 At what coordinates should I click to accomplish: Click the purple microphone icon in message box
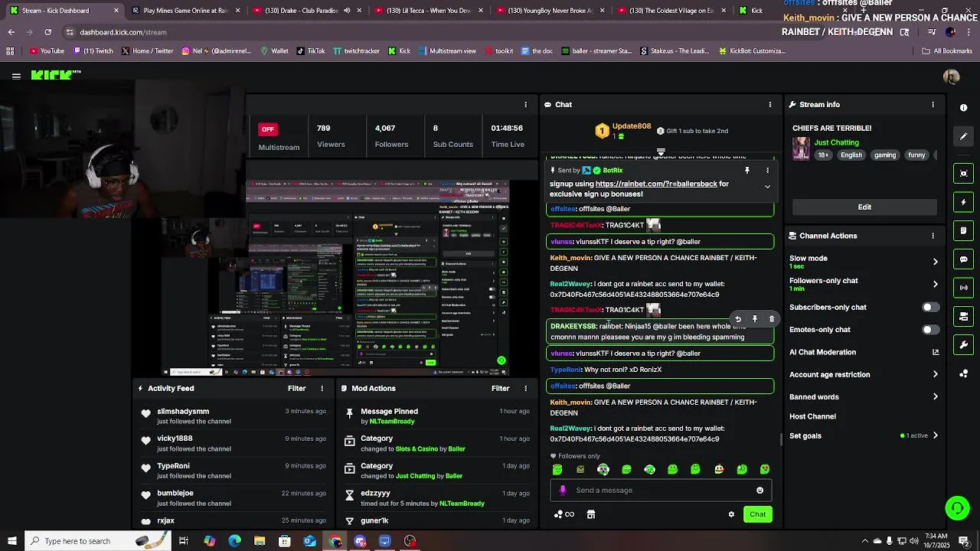(x=563, y=491)
